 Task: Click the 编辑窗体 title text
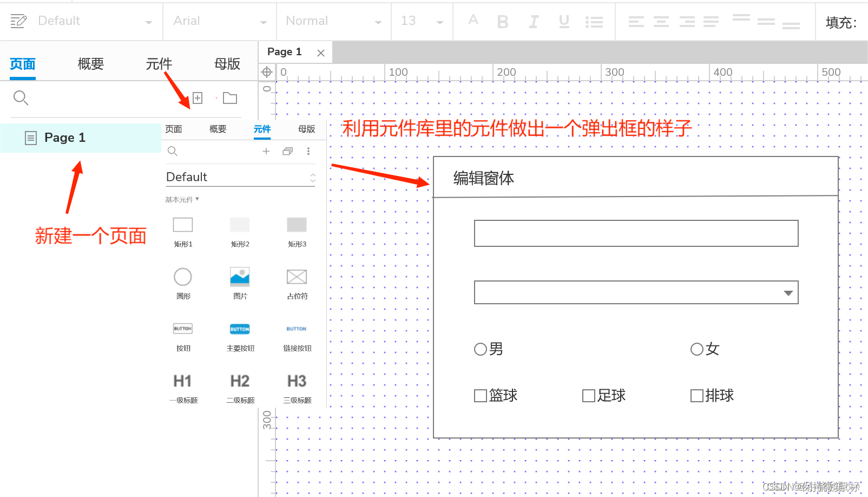pos(484,178)
